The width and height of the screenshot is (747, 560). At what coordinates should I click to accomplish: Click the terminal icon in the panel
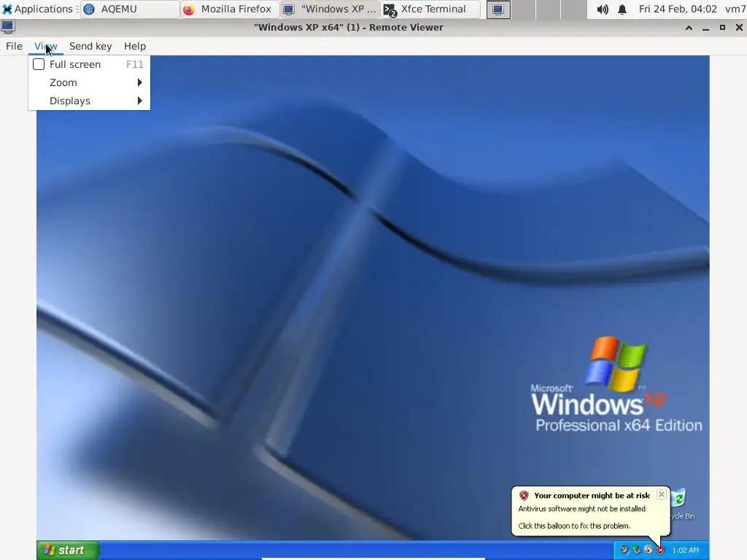click(390, 10)
